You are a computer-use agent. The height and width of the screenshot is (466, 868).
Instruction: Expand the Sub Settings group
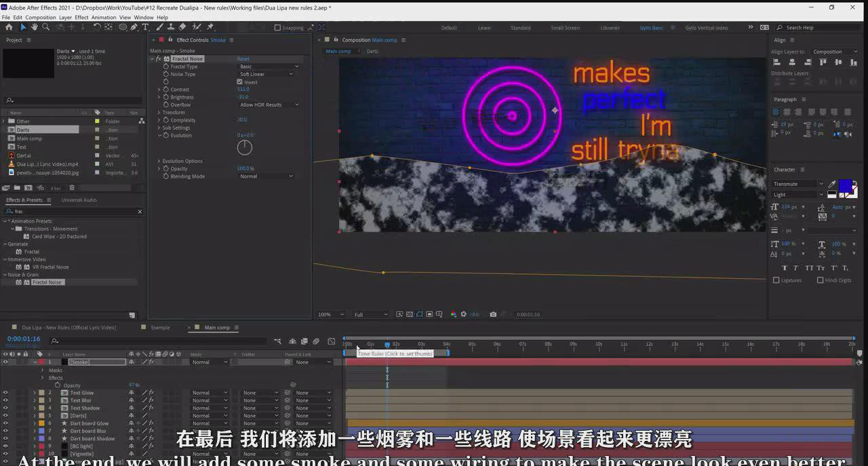click(159, 128)
